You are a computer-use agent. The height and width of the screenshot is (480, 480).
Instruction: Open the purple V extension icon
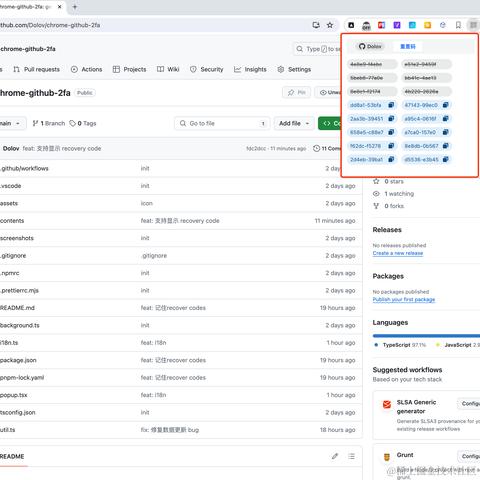click(397, 25)
